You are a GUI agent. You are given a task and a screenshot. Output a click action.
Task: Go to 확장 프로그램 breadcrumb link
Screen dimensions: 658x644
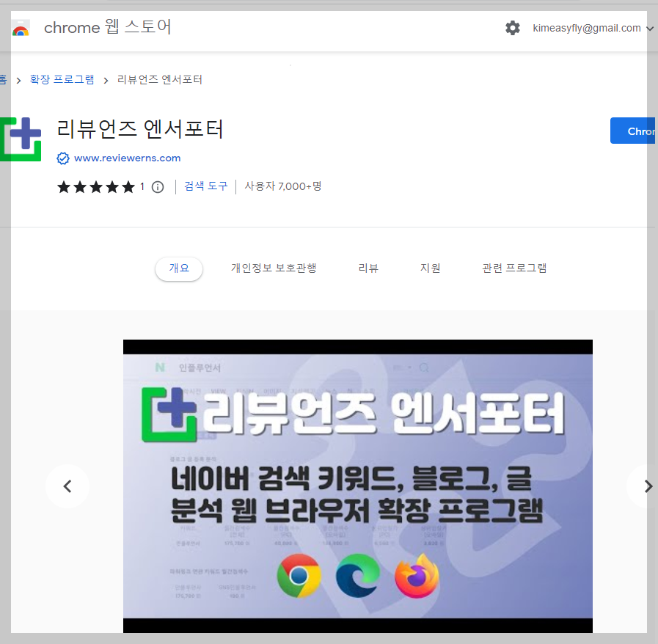(x=62, y=79)
